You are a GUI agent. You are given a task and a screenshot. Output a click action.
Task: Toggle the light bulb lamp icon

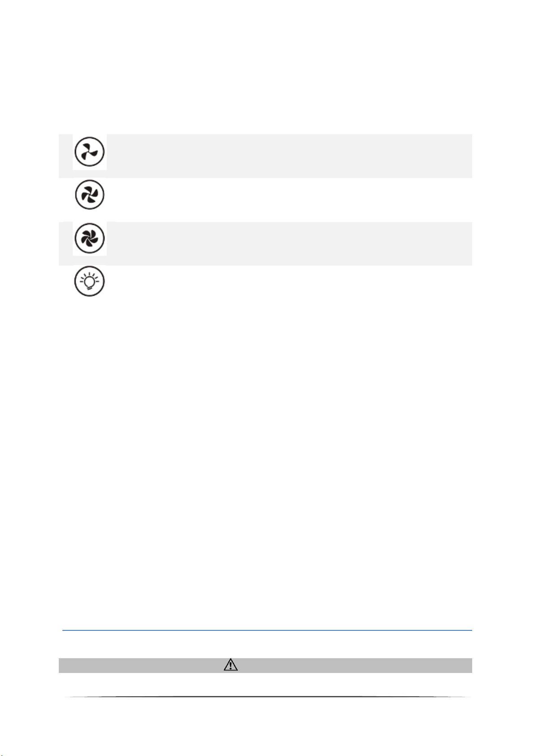pyautogui.click(x=89, y=281)
